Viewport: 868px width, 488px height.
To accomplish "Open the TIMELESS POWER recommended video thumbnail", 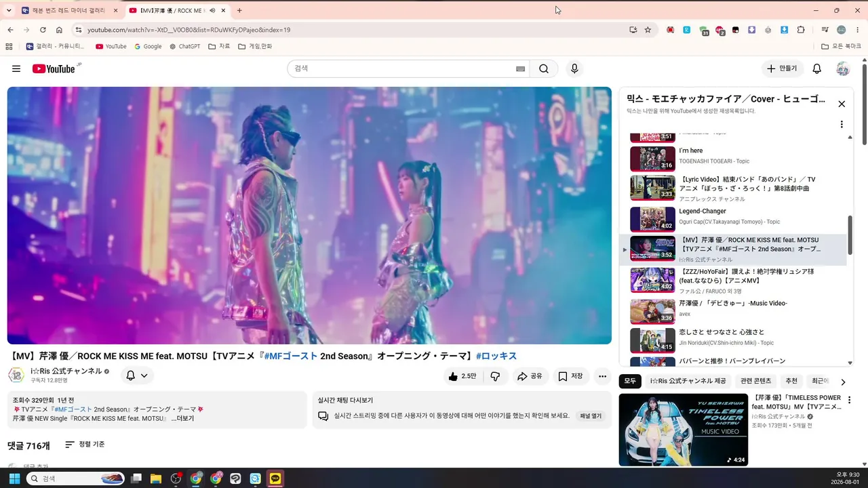I will 684,430.
